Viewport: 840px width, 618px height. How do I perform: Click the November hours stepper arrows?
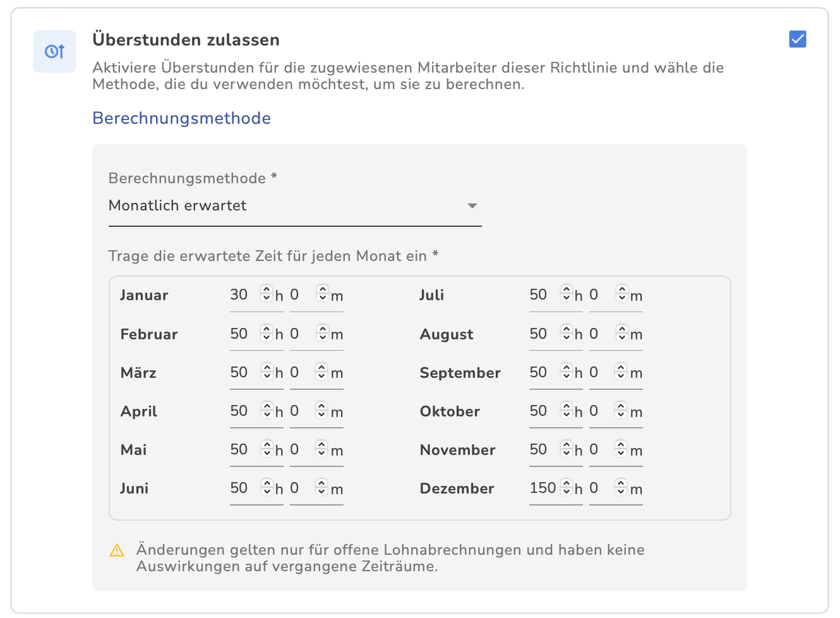coord(566,449)
